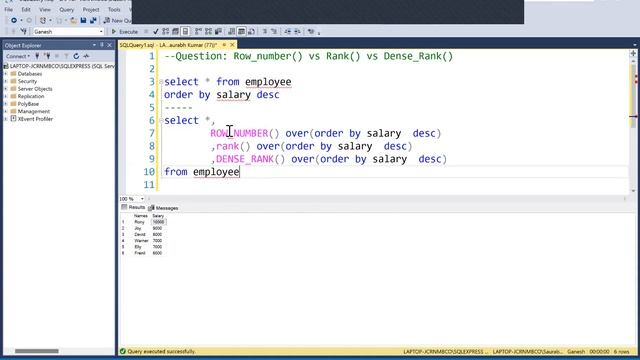Pin the Object Explorer panel
The height and width of the screenshot is (360, 640).
tap(102, 45)
